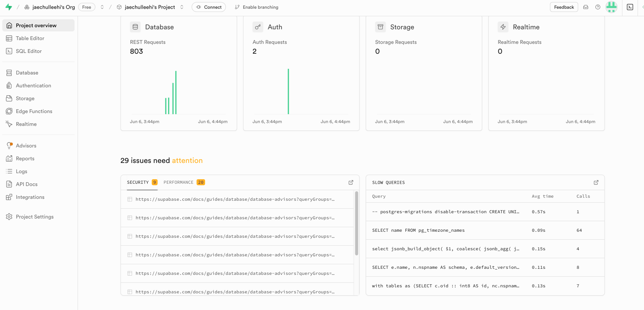Expand the project switcher chevrons
This screenshot has width=644, height=310.
tap(182, 7)
